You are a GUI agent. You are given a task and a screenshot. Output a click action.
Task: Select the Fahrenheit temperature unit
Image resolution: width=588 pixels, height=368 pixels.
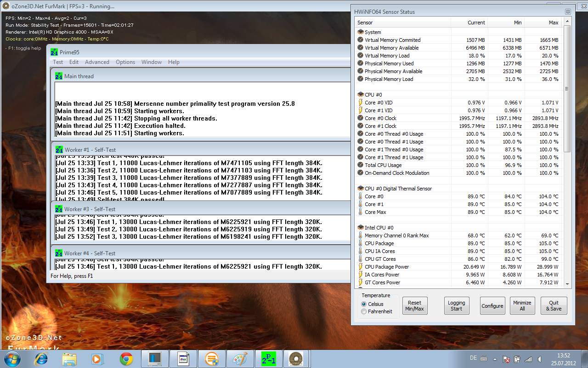coord(376,311)
